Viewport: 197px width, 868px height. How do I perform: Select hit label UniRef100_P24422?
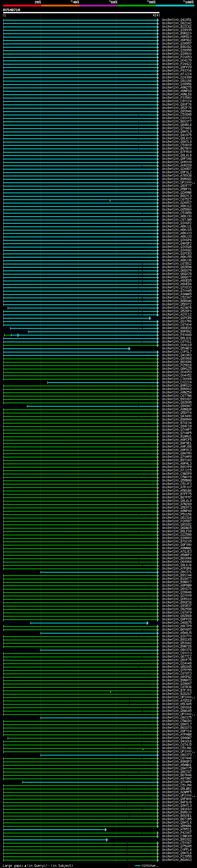[177, 64]
